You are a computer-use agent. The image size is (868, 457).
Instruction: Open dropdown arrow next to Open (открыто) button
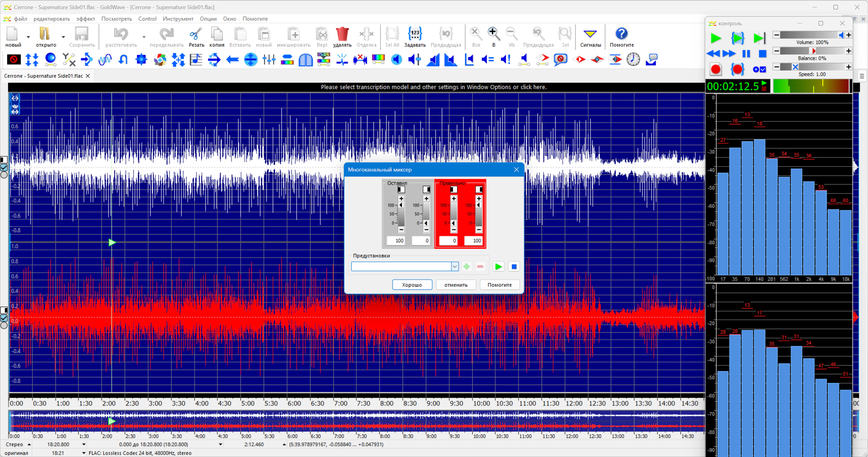click(63, 37)
